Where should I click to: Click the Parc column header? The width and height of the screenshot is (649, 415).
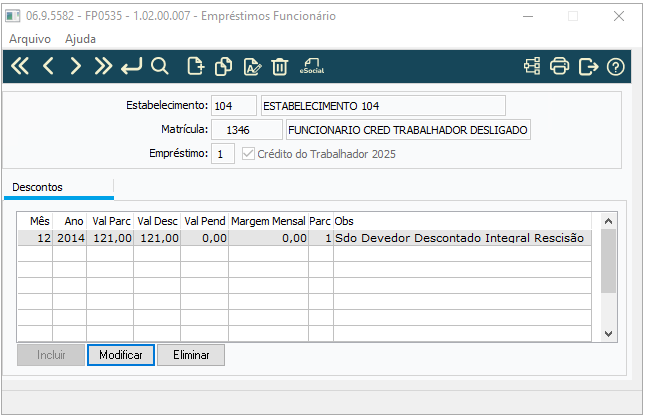[x=320, y=221]
